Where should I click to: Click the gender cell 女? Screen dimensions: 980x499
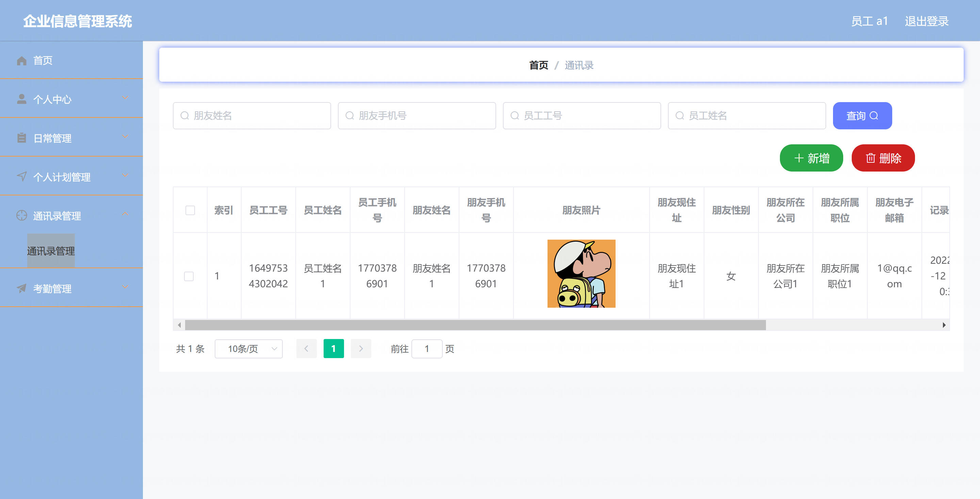point(731,276)
